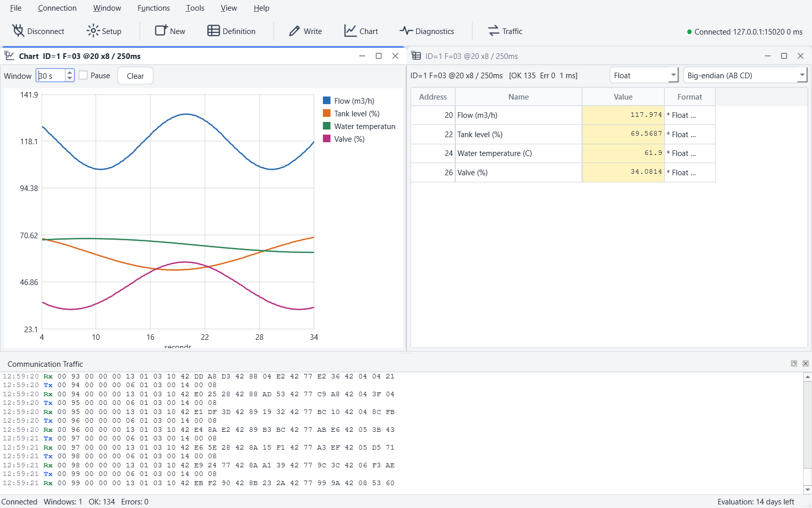Click the Water temperature green legend swatch
The height and width of the screenshot is (508, 812).
click(x=327, y=126)
